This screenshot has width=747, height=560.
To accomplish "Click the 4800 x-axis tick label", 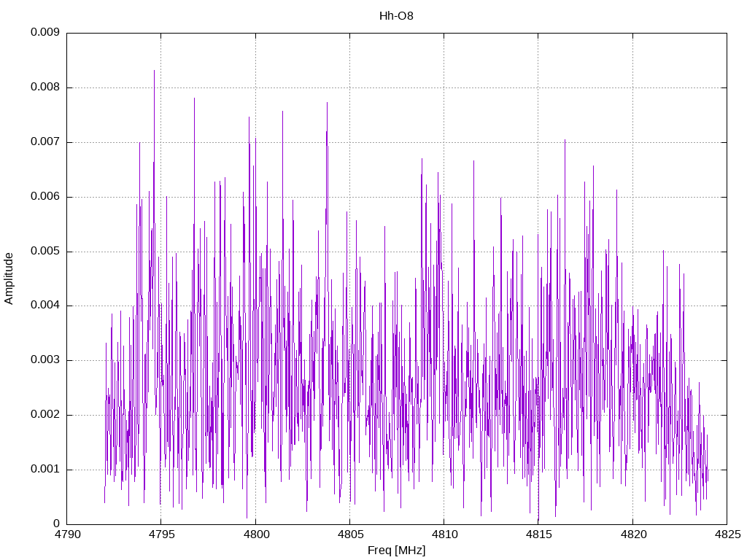I will pyautogui.click(x=256, y=534).
